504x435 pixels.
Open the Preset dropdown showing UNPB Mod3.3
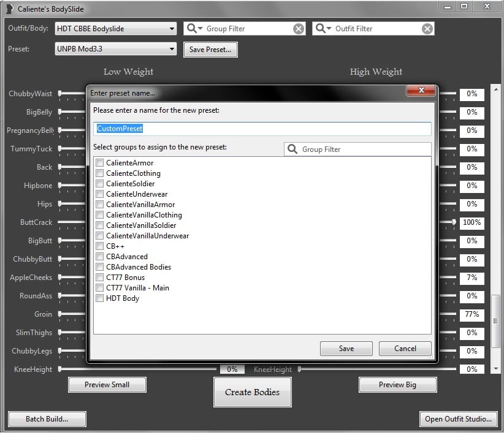[x=116, y=49]
